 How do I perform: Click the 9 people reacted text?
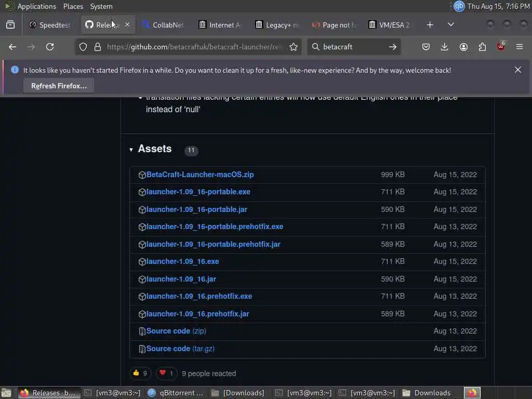click(x=209, y=374)
